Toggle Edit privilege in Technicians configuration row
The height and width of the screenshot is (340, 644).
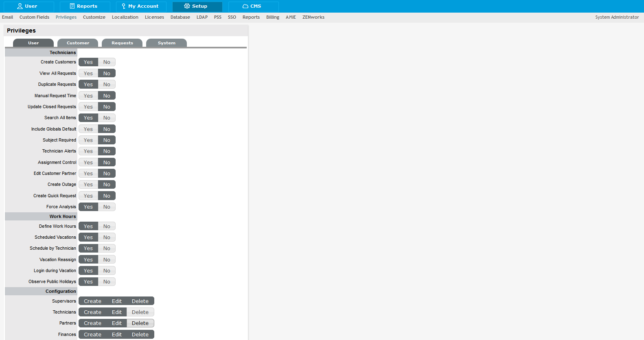[117, 312]
